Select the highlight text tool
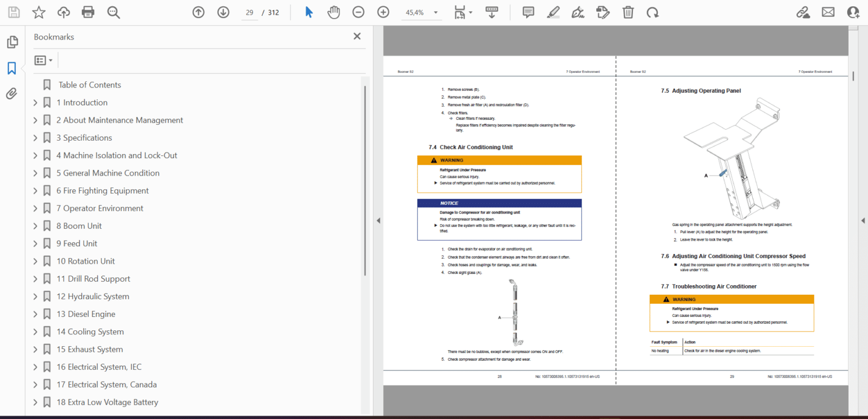This screenshot has height=419, width=868. [553, 12]
